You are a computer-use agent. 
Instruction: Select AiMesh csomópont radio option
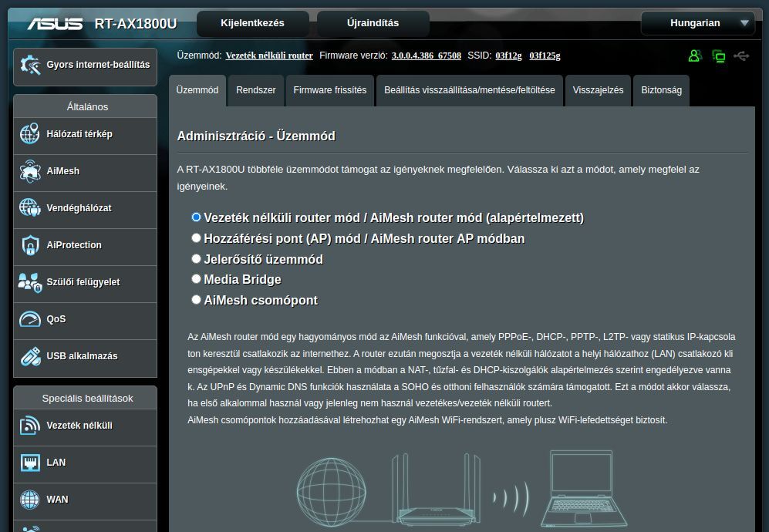click(196, 300)
